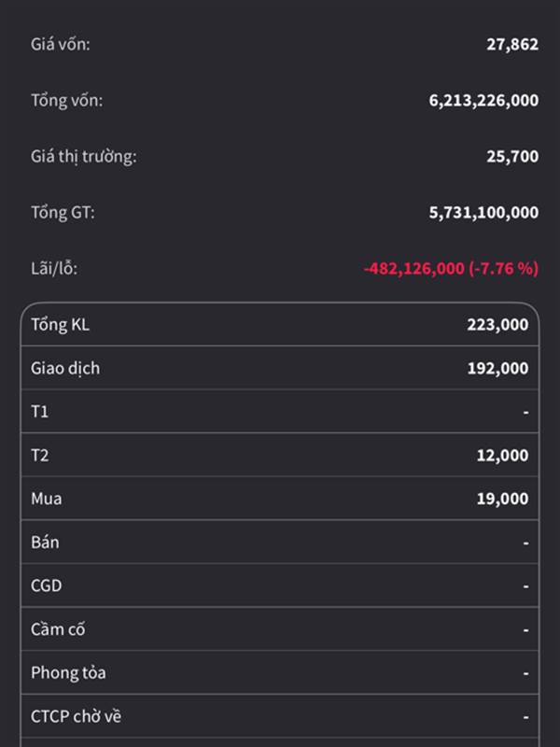Select the 27,862 cost price value
560x747 pixels.
click(511, 44)
